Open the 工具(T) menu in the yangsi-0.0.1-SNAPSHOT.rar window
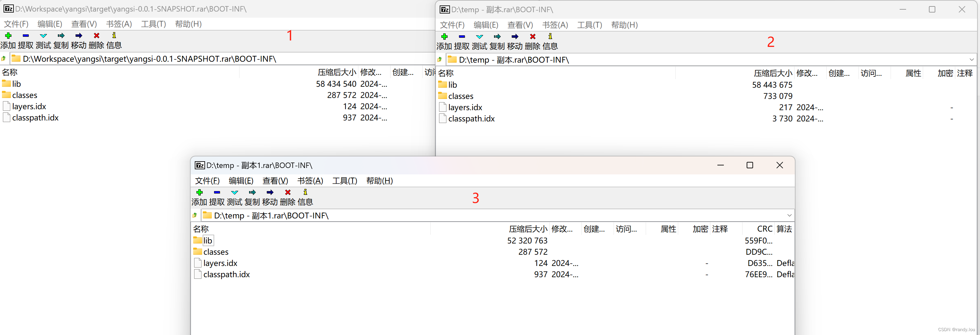 [x=153, y=24]
